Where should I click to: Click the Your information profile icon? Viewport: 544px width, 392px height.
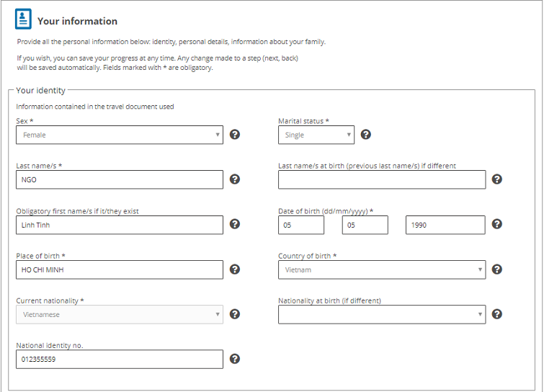pos(24,19)
